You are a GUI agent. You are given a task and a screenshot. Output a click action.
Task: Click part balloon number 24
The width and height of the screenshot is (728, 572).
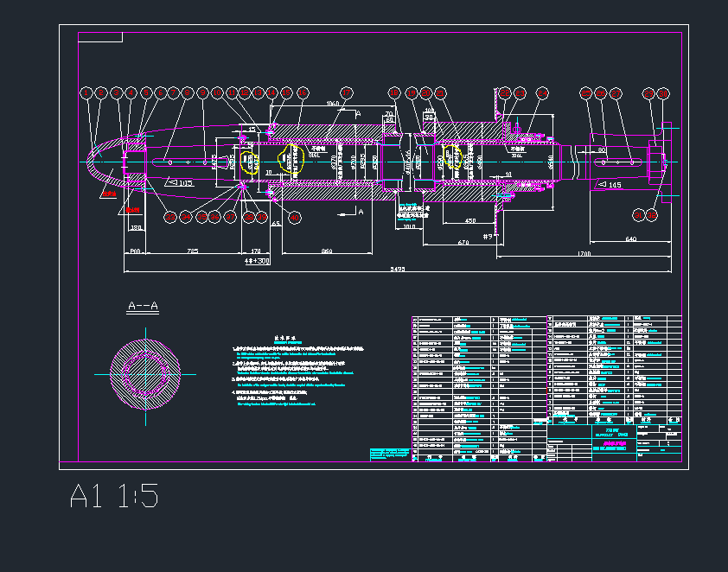pos(542,92)
